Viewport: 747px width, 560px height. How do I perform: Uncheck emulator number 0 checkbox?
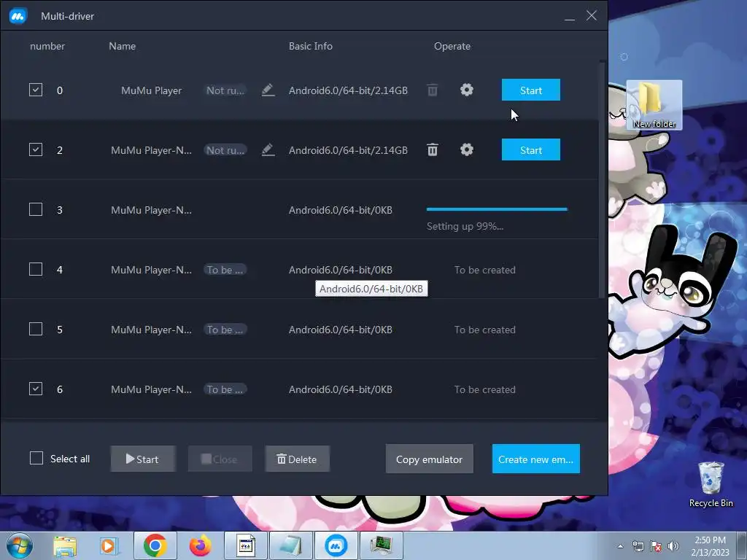point(36,90)
